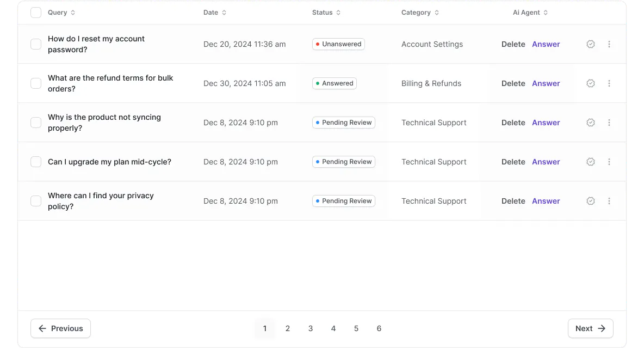This screenshot has height=348, width=644.
Task: Check the privacy policy query row
Action: point(36,201)
